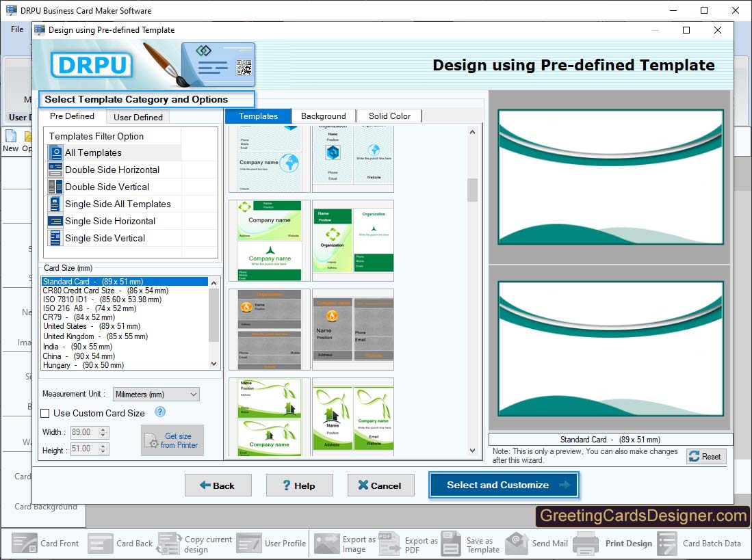
Task: Increase the Width value with stepper
Action: coord(103,429)
